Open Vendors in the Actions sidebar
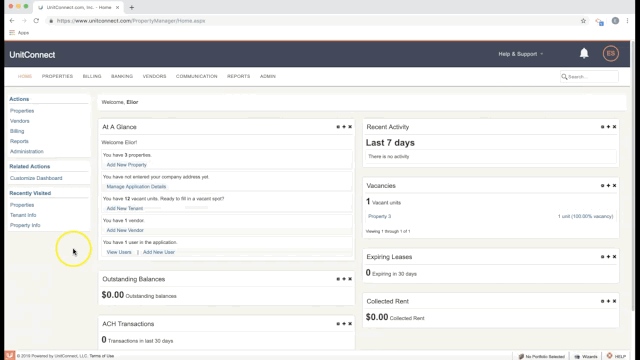 tap(20, 121)
